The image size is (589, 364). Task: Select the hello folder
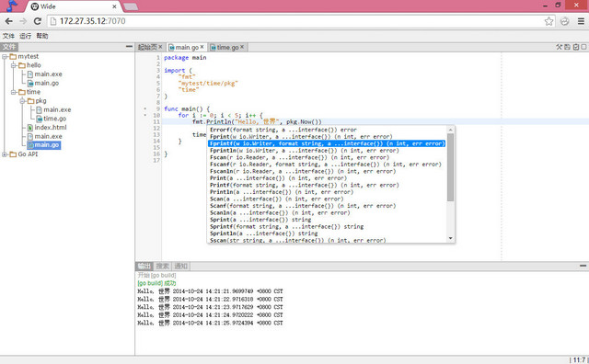pos(34,65)
